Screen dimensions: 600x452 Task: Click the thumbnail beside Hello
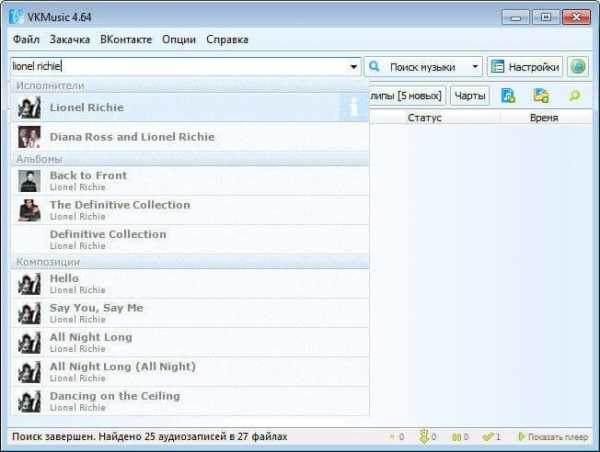(x=29, y=284)
